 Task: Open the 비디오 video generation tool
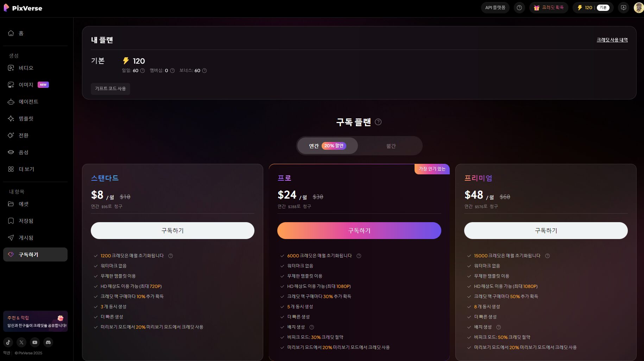pos(25,67)
